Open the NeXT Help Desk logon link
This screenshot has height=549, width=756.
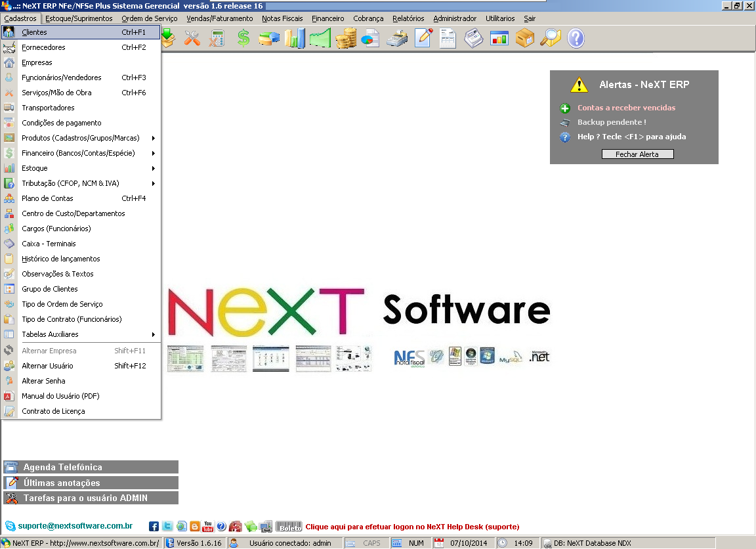(413, 527)
